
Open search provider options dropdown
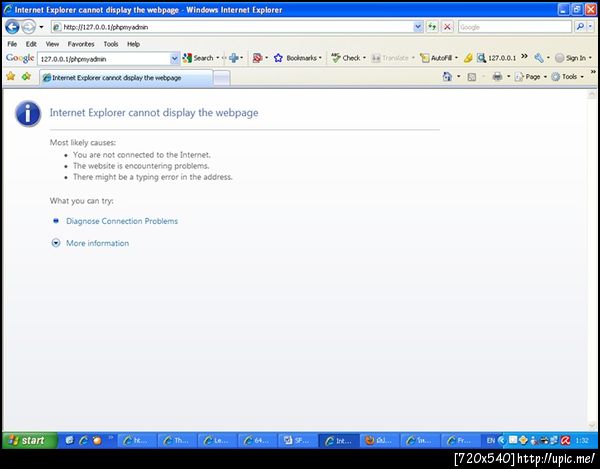tap(591, 27)
